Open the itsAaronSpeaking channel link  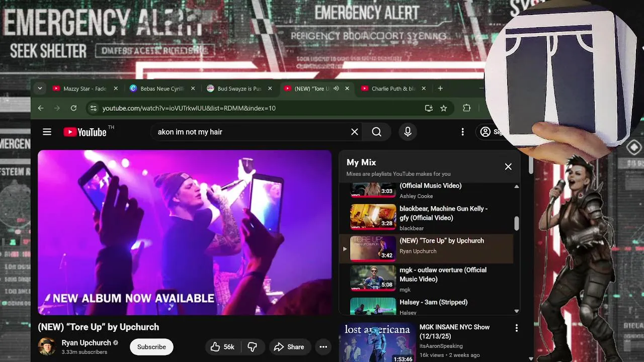[441, 346]
